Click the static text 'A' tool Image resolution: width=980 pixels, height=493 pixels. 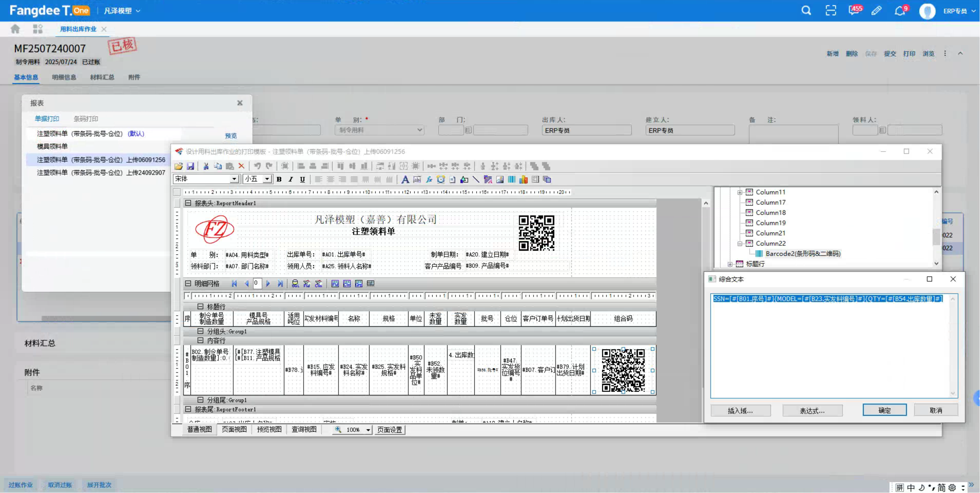coord(405,179)
